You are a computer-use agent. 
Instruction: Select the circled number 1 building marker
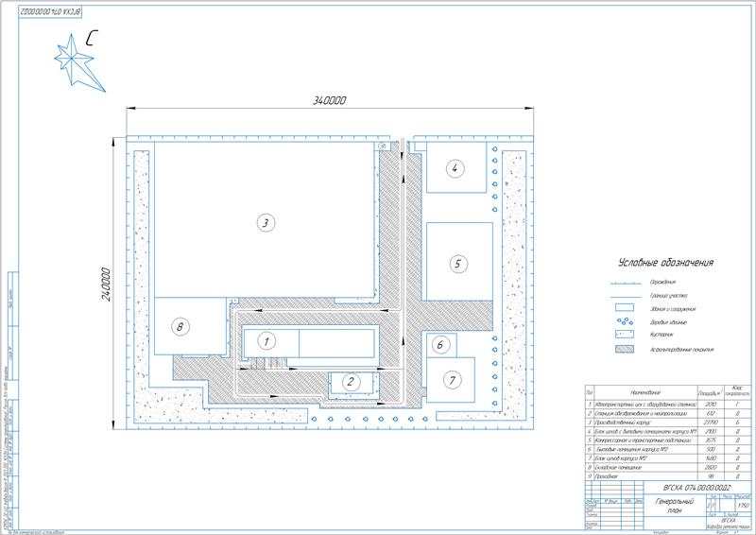[266, 341]
